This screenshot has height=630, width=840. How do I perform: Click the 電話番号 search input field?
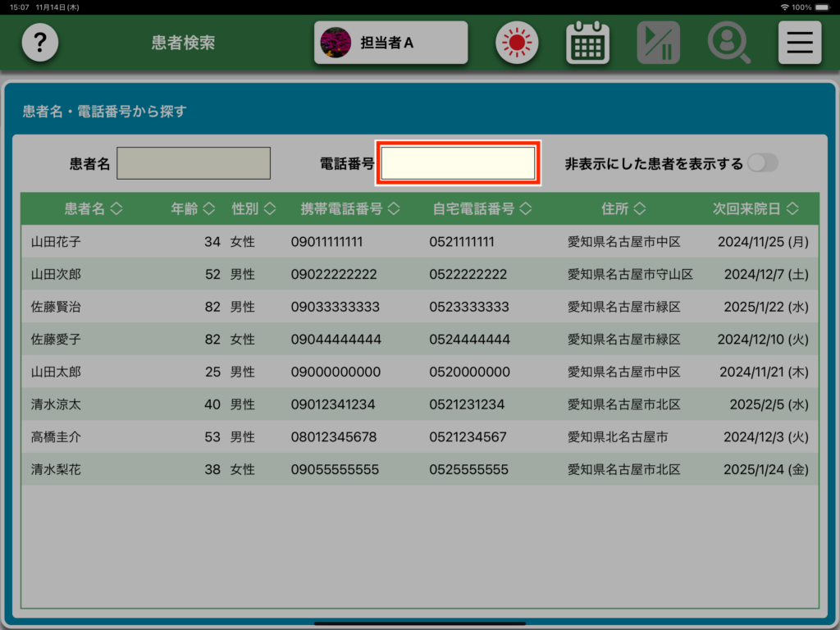tap(458, 163)
